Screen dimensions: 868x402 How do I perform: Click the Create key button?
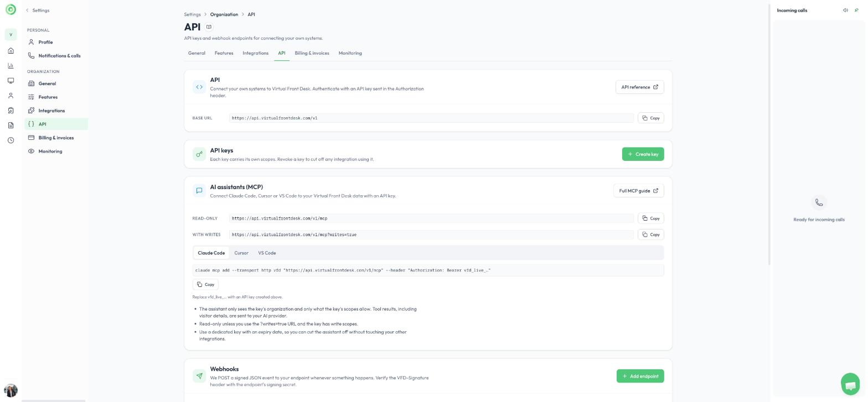tap(643, 154)
